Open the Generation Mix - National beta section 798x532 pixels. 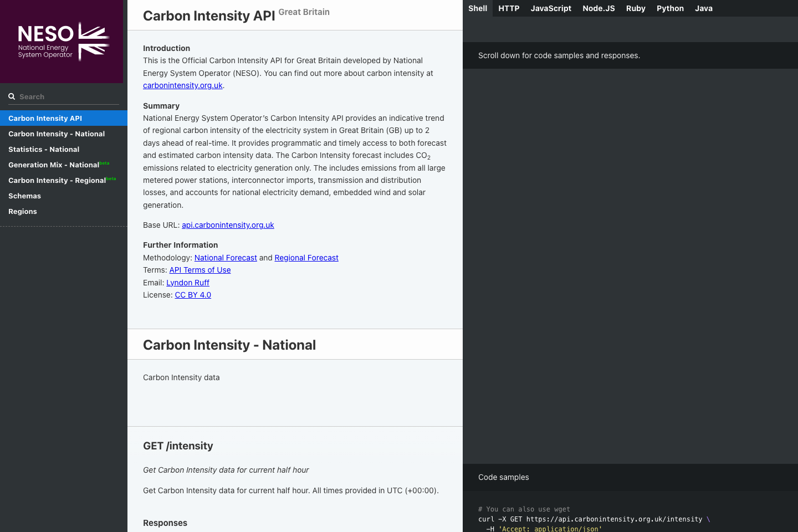point(54,165)
